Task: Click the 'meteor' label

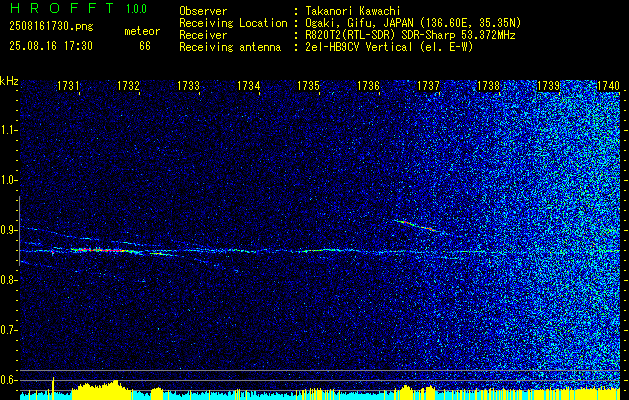Action: pos(142,31)
